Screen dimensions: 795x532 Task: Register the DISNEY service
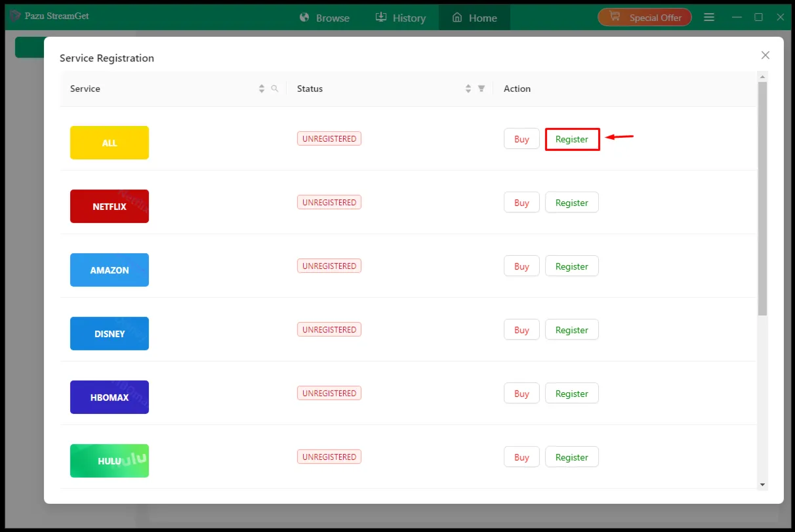point(572,330)
